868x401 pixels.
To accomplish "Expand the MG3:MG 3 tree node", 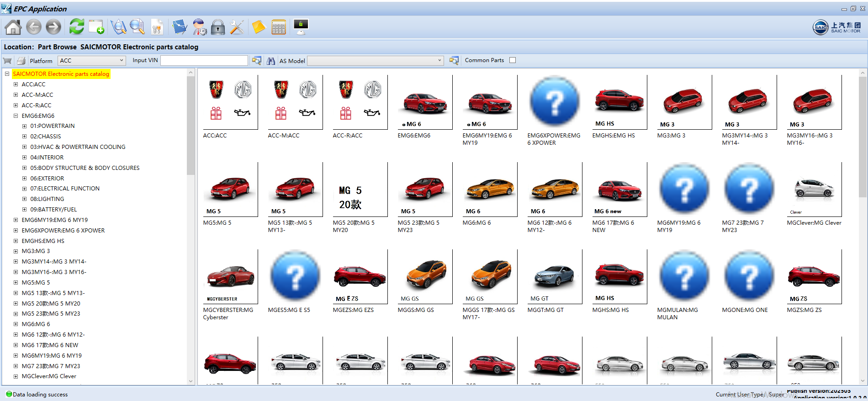I will click(16, 251).
